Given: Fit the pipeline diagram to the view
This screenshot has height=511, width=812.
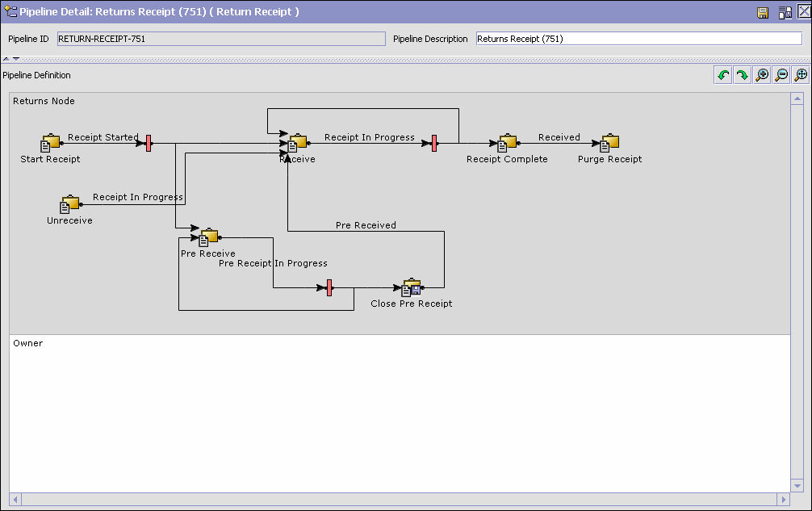Looking at the screenshot, I should tap(801, 75).
